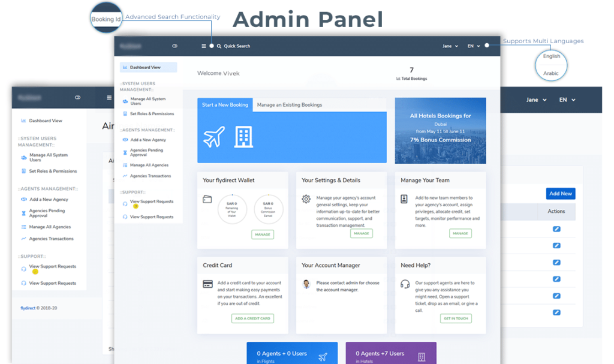Screen dimensions: 614x364
Task: Toggle the sidebar switch in back panel header
Action: pyautogui.click(x=77, y=98)
